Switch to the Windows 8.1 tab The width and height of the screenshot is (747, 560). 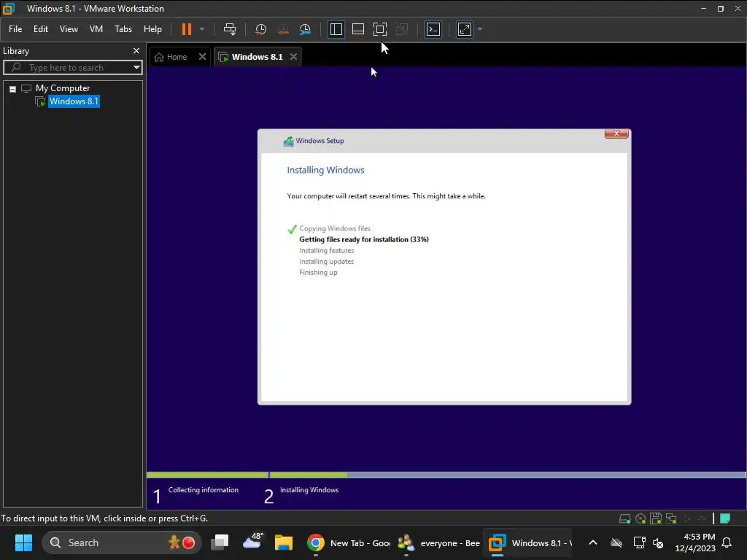tap(257, 57)
